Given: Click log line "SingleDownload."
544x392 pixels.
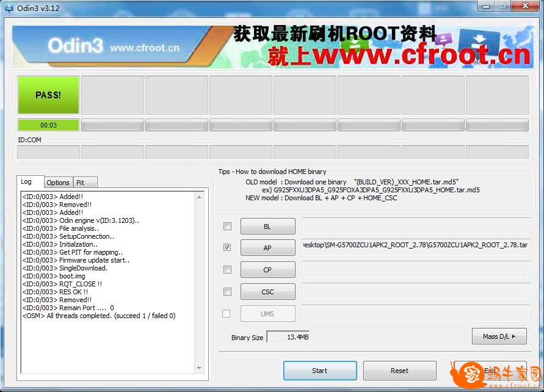Looking at the screenshot, I should (x=65, y=269).
